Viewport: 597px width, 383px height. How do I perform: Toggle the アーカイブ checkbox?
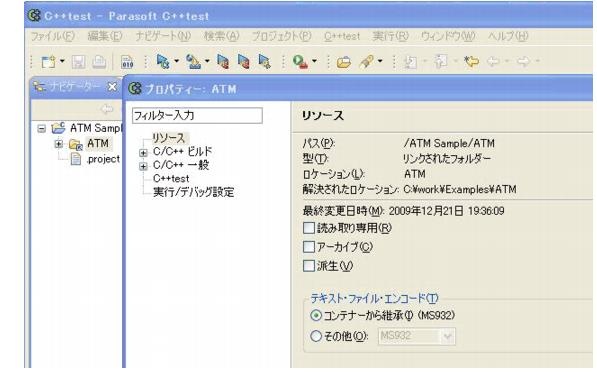[x=309, y=247]
